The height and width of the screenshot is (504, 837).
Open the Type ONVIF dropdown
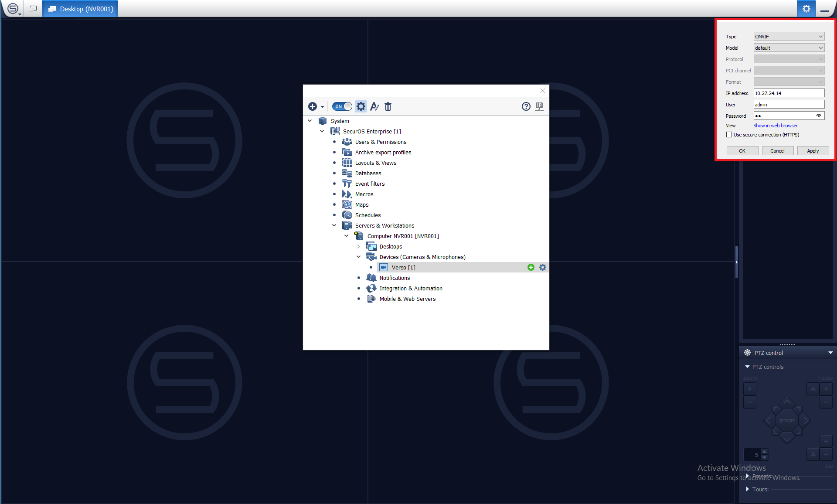pos(789,37)
